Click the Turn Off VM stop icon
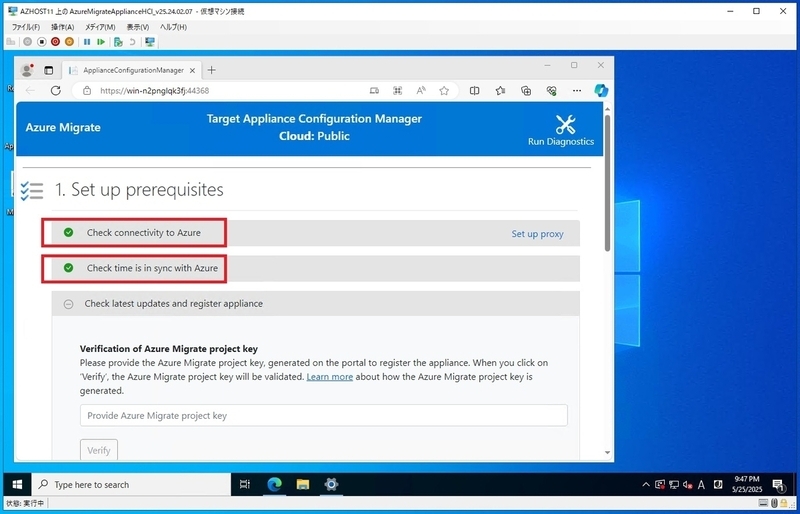Screen dimensions: 800x514 point(42,42)
